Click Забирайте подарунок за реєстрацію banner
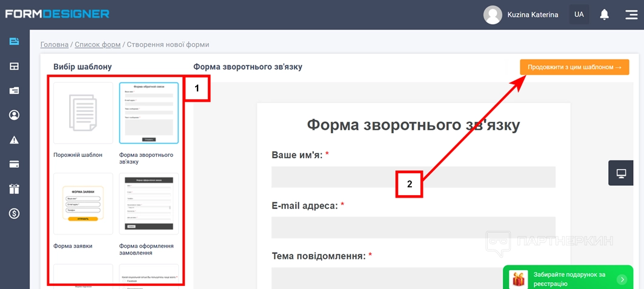Screen dimensions: 644x289 point(567,277)
